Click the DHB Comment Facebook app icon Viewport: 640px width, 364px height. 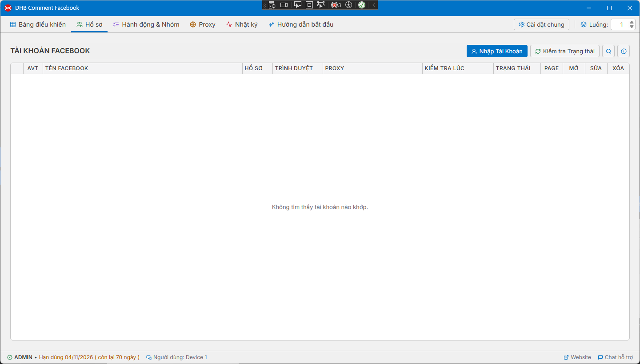[8, 8]
